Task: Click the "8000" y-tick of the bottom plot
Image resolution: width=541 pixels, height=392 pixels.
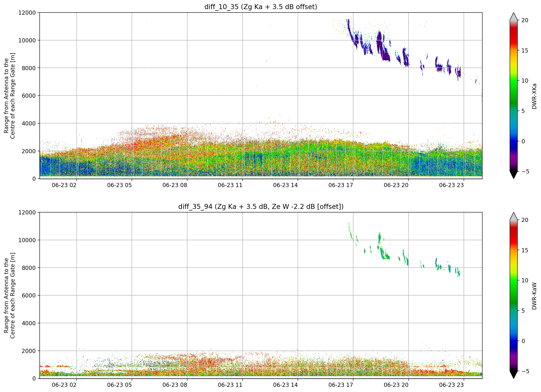Action: 29,268
